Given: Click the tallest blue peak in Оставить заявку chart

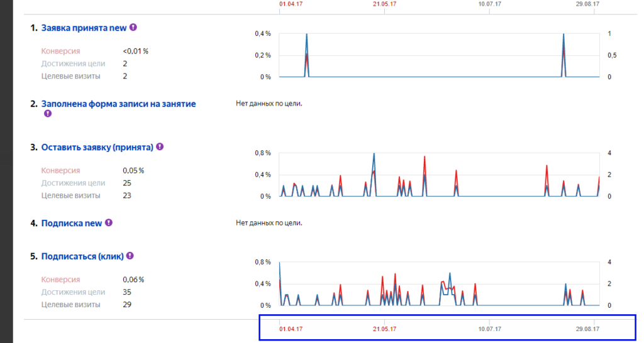Looking at the screenshot, I should 374,154.
